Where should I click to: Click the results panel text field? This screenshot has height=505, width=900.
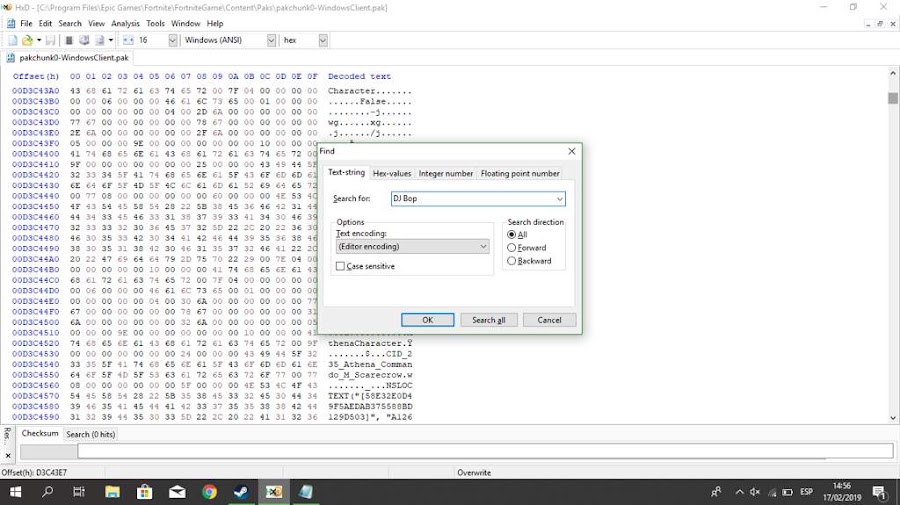(x=485, y=452)
